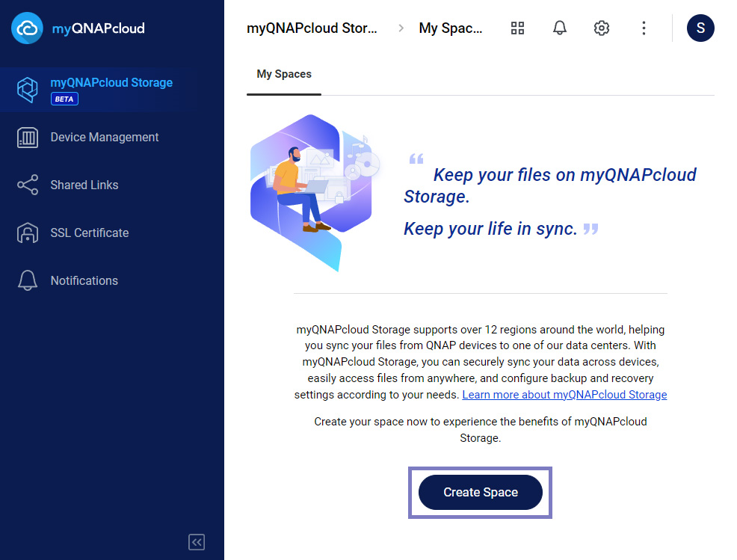Viewport: 737px width, 560px height.
Task: Open the settings gear in header
Action: [x=602, y=28]
